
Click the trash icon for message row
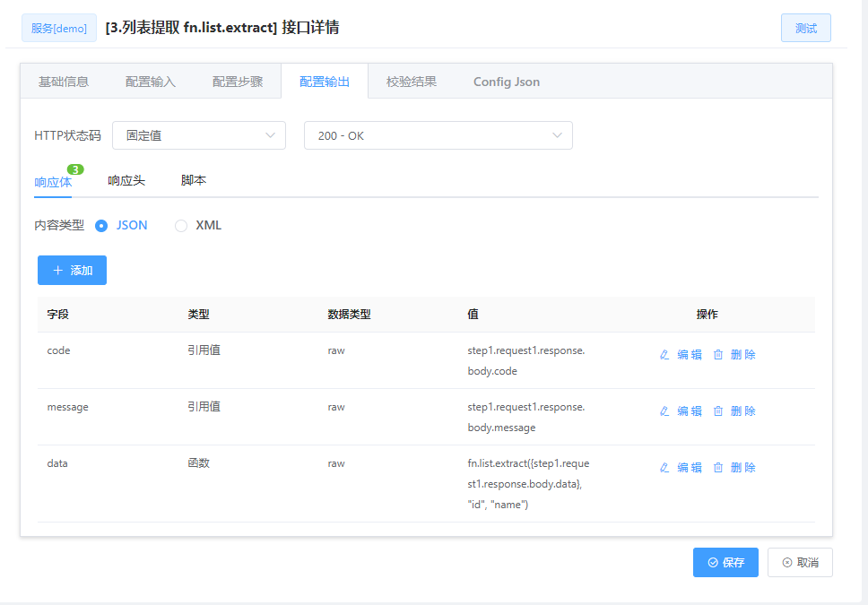click(x=718, y=411)
